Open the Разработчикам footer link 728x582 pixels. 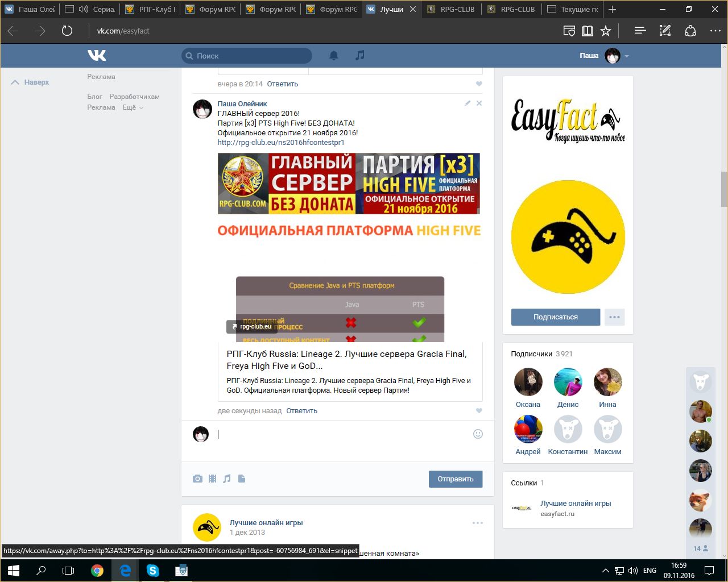[x=134, y=97]
